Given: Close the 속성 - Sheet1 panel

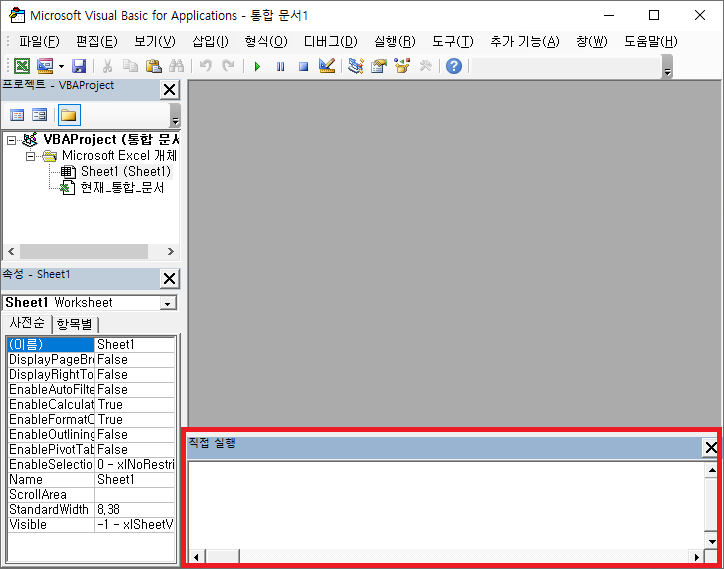Looking at the screenshot, I should [x=169, y=278].
